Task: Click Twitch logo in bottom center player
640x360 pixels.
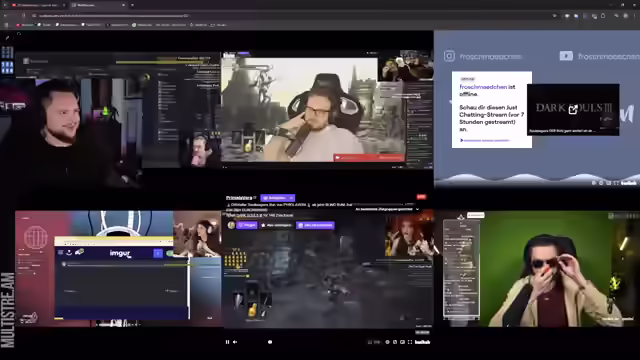Action: click(x=422, y=342)
